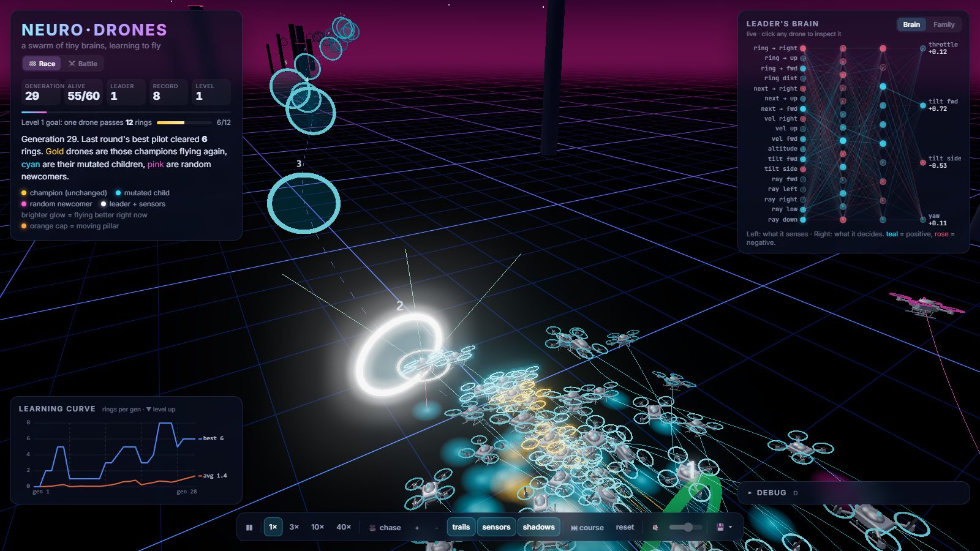Click the GENERATION value 29
The image size is (980, 551).
32,96
